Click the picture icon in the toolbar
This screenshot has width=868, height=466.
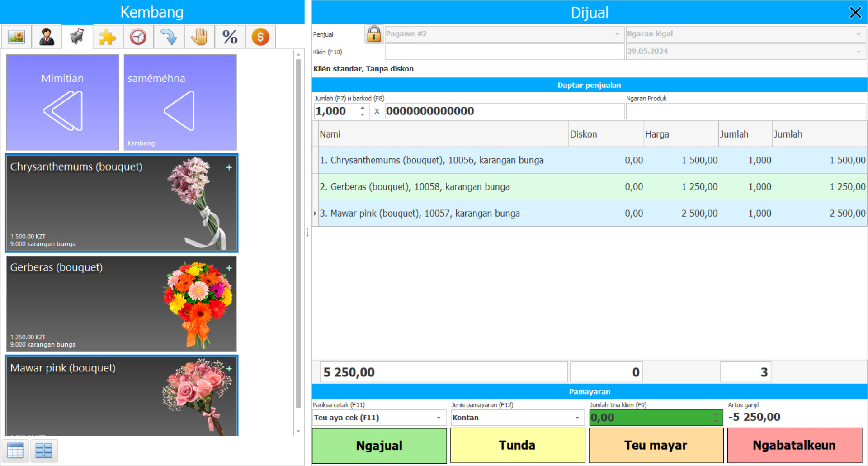(16, 37)
